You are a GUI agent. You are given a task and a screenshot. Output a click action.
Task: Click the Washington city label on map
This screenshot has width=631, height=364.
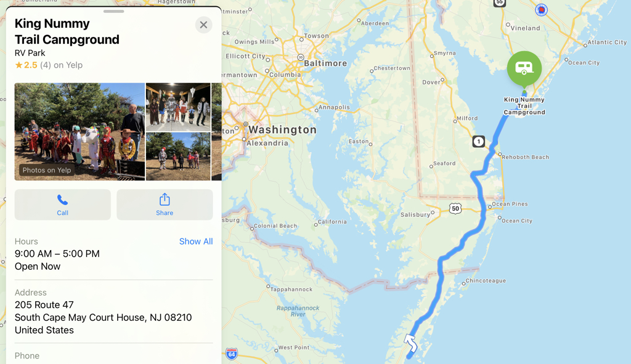[x=282, y=129]
